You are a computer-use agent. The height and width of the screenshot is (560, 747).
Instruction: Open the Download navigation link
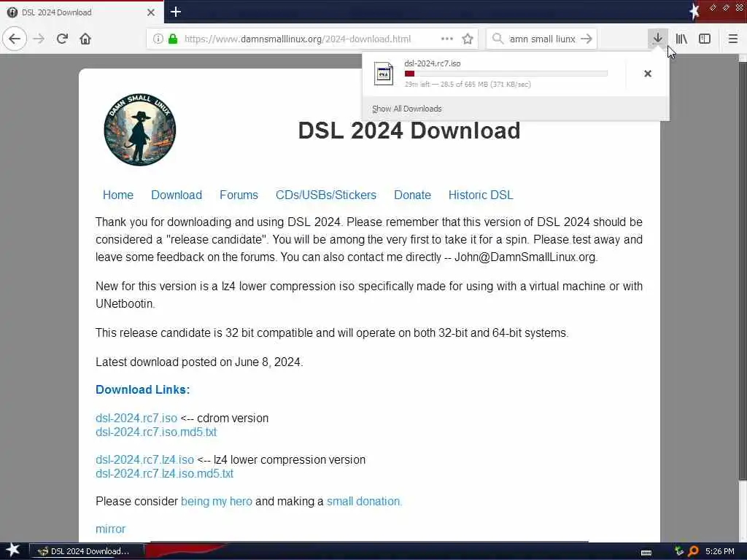[x=177, y=195]
